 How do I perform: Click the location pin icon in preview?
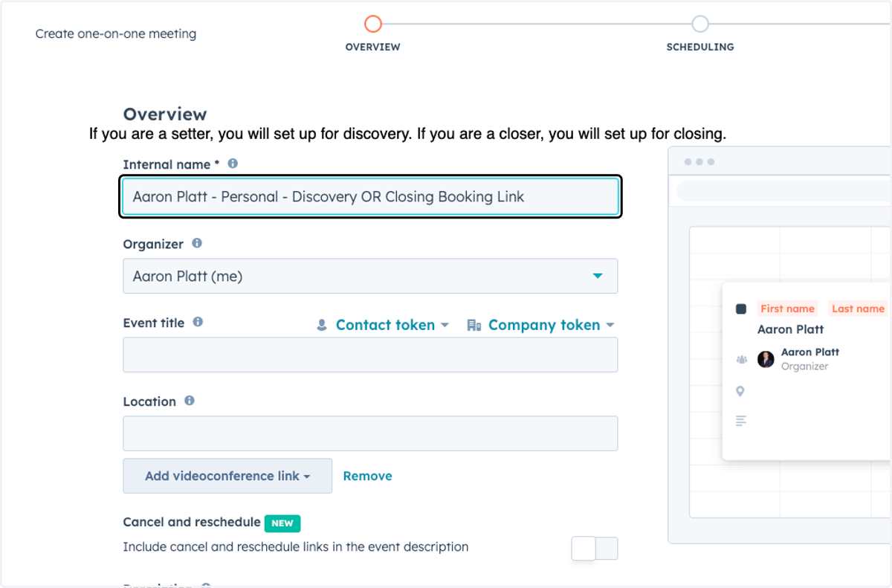click(740, 391)
